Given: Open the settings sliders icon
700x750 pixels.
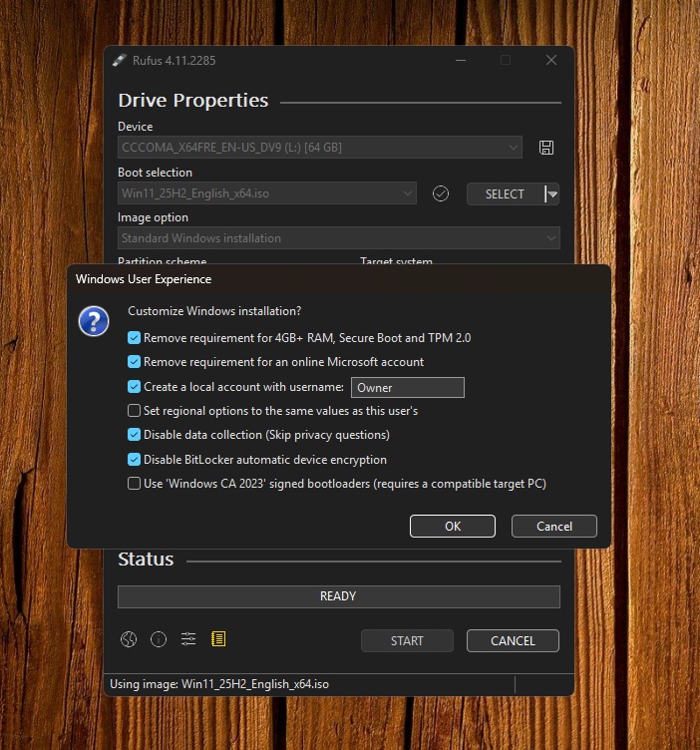Looking at the screenshot, I should pos(188,640).
